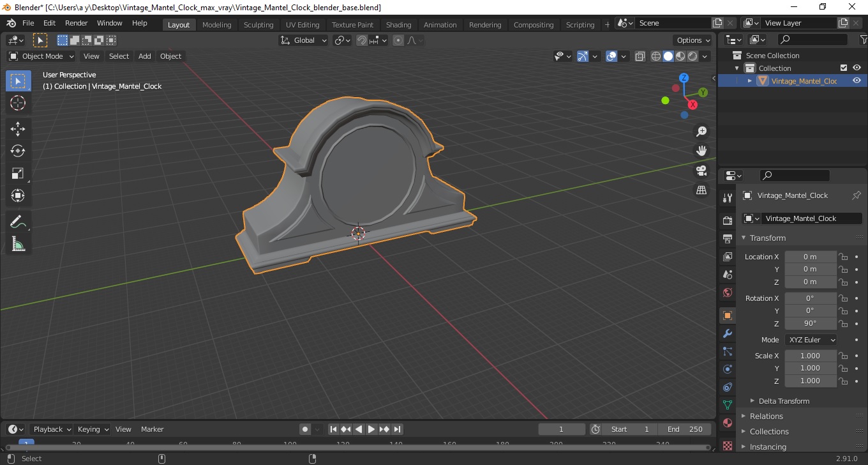This screenshot has width=868, height=465.
Task: Switch to wireframe viewport shading
Action: point(656,56)
